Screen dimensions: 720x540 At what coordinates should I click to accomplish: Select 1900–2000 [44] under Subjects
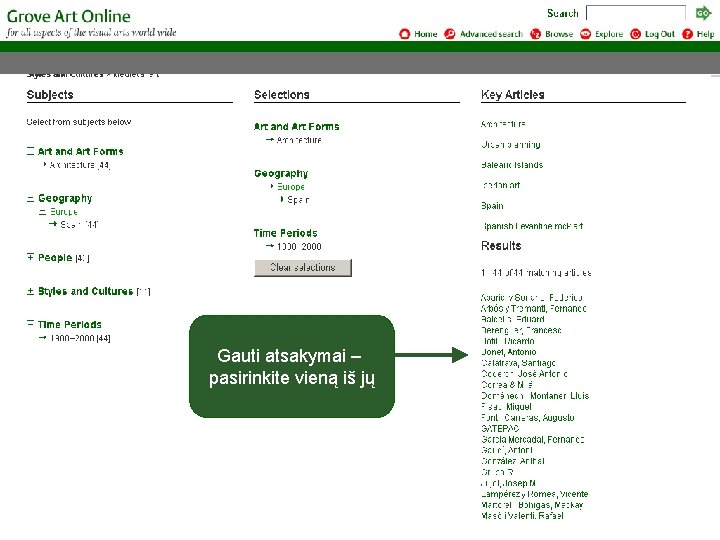tap(80, 338)
